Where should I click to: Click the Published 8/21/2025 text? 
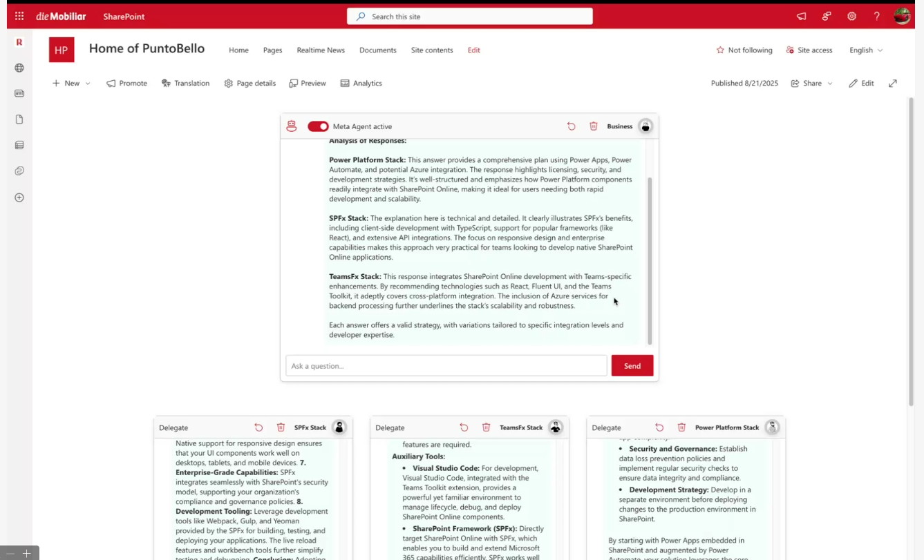tap(744, 83)
